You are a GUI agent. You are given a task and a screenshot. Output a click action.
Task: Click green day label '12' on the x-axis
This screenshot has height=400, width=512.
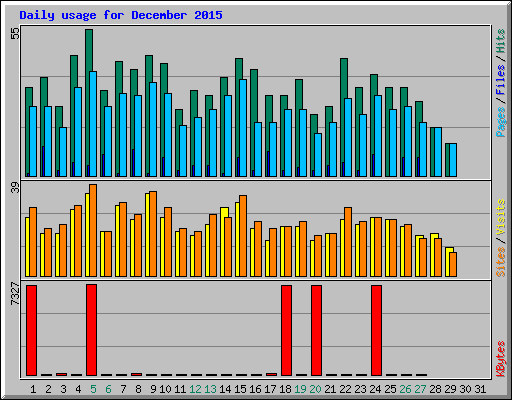point(195,389)
